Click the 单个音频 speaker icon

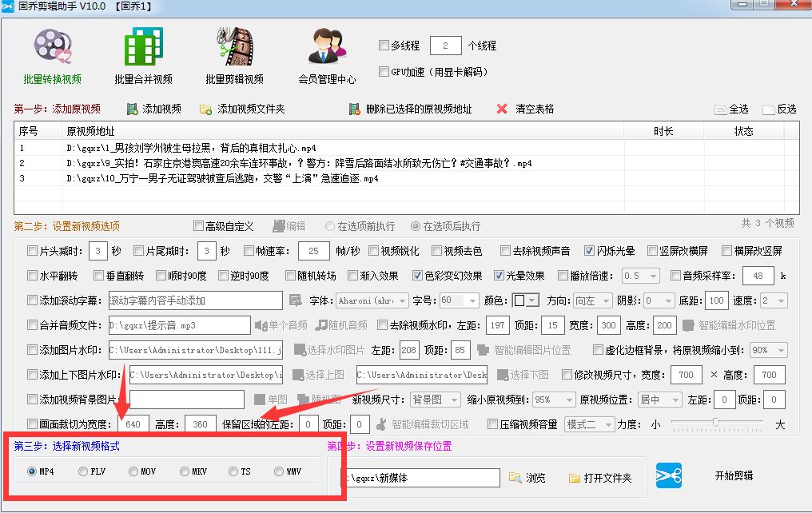[261, 325]
